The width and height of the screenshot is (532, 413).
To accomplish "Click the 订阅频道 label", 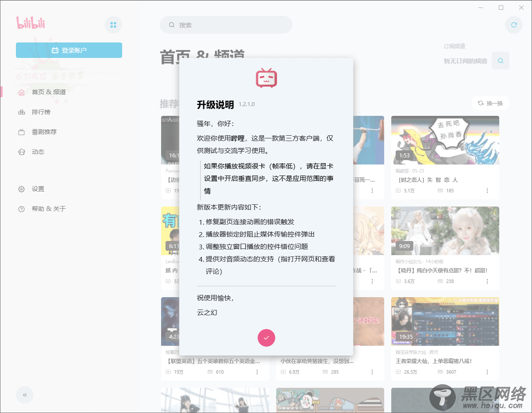I will pyautogui.click(x=455, y=46).
